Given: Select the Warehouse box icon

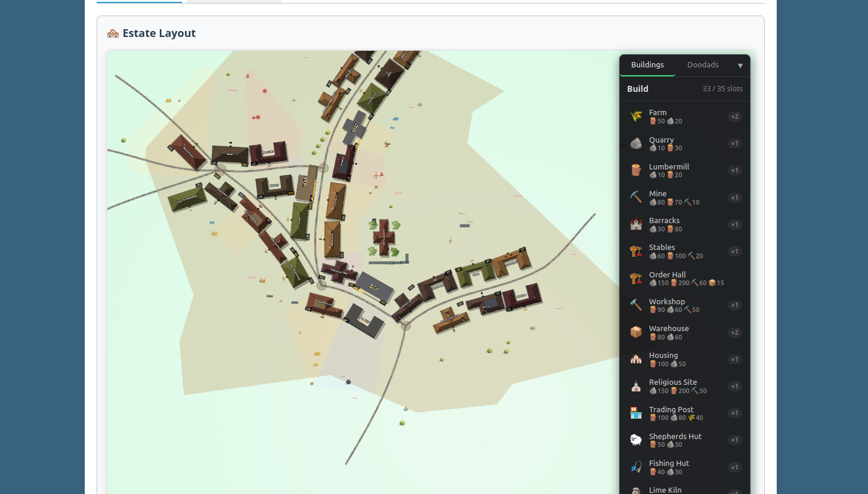Looking at the screenshot, I should click(x=636, y=332).
